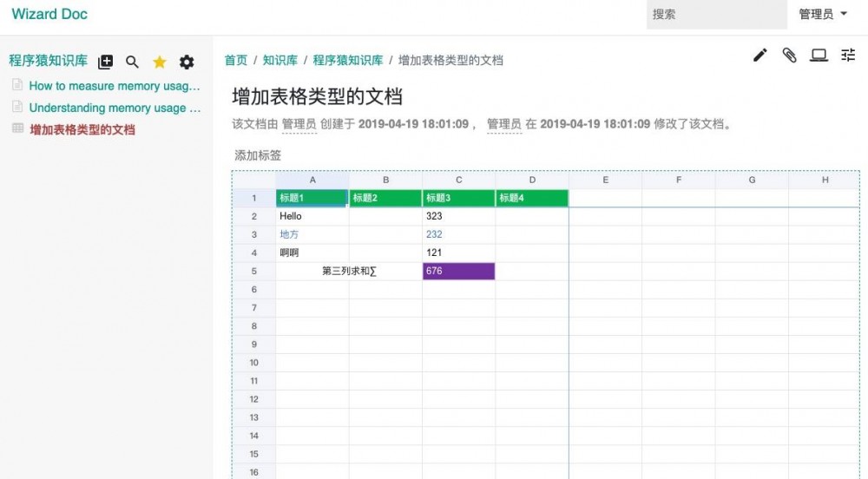The image size is (868, 479).
Task: Click table icon beside 增加表格类型的文档
Action: (17, 128)
